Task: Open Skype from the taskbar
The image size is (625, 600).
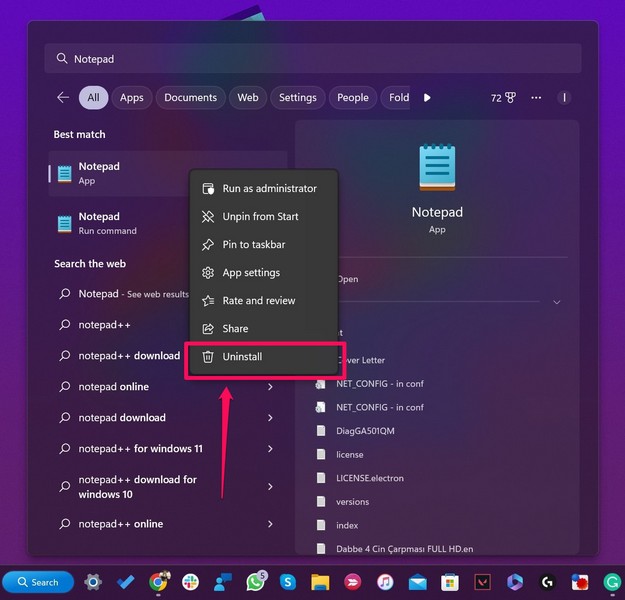Action: [288, 581]
